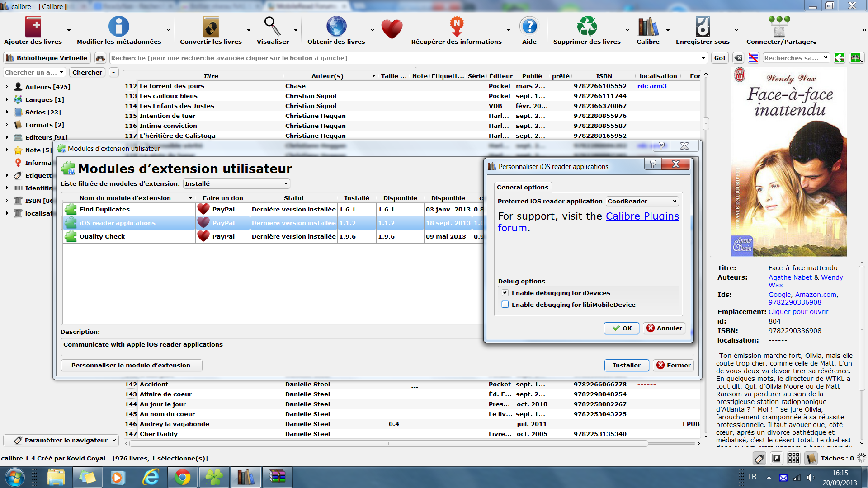The height and width of the screenshot is (488, 868).
Task: Select Quality Check plugin row
Action: [102, 236]
